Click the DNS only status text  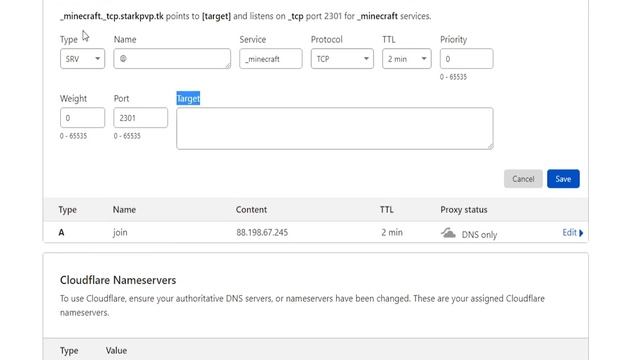click(x=479, y=235)
